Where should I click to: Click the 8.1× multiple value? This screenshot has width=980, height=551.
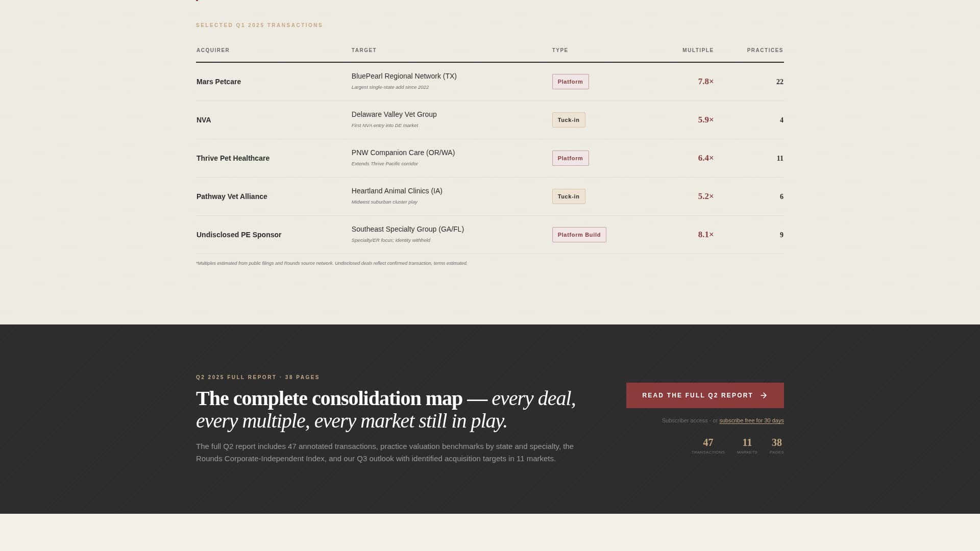click(706, 235)
